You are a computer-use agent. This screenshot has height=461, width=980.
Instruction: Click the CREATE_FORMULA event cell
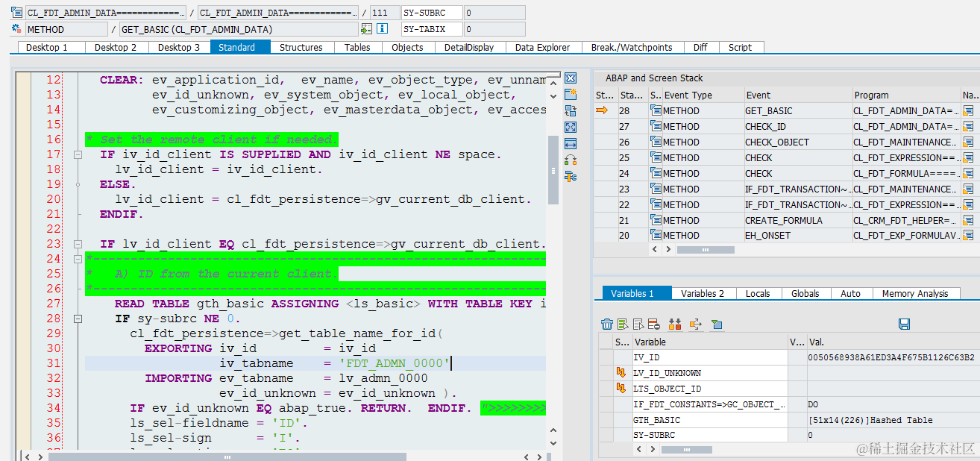coord(797,220)
